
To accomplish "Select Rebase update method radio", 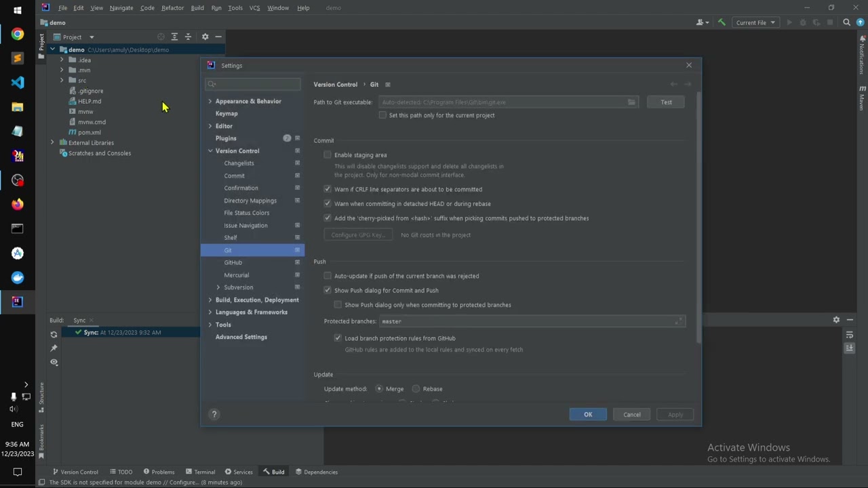I will (x=416, y=389).
